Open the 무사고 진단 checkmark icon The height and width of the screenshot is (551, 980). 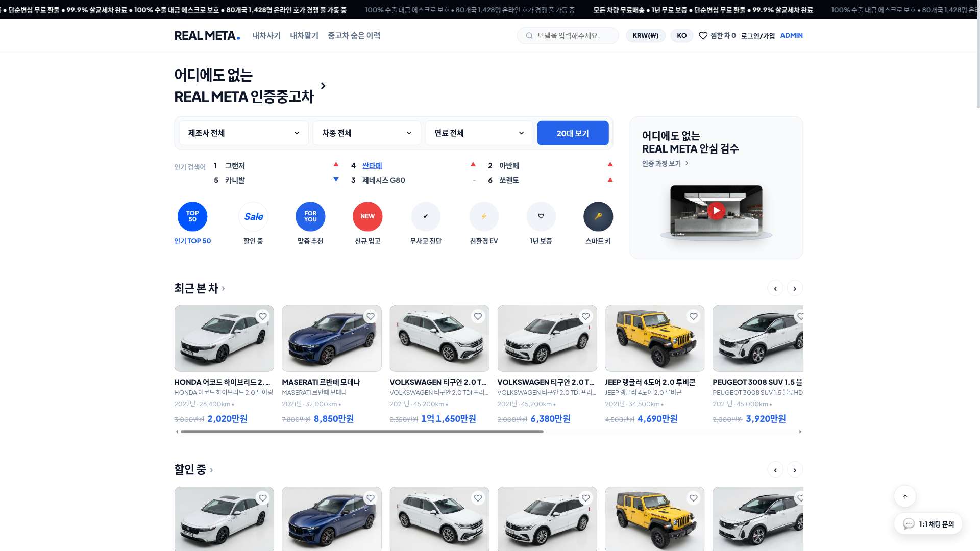(426, 216)
